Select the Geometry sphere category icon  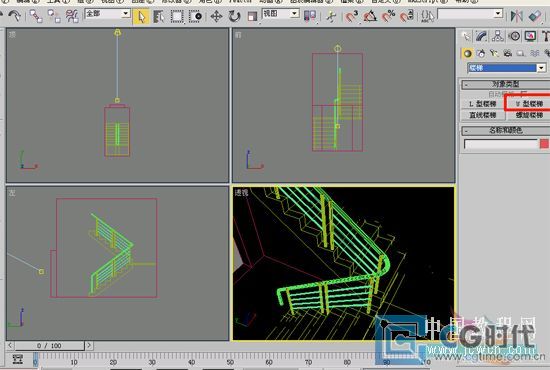(467, 54)
